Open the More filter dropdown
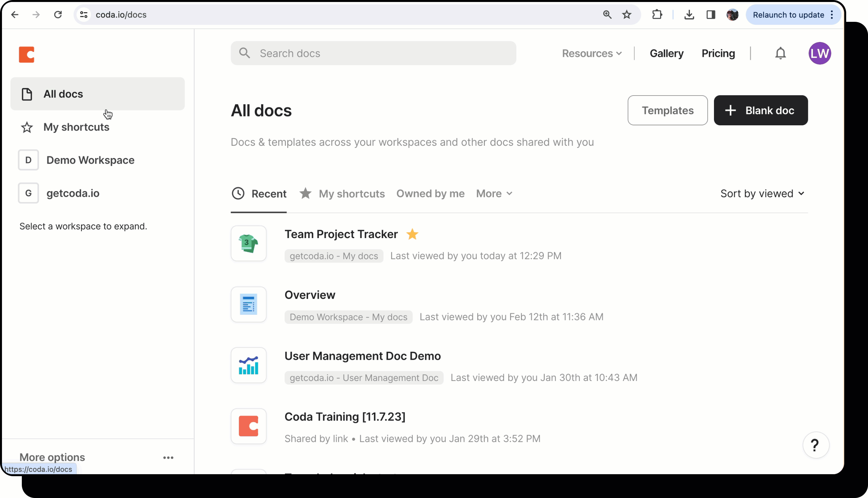 (x=494, y=193)
